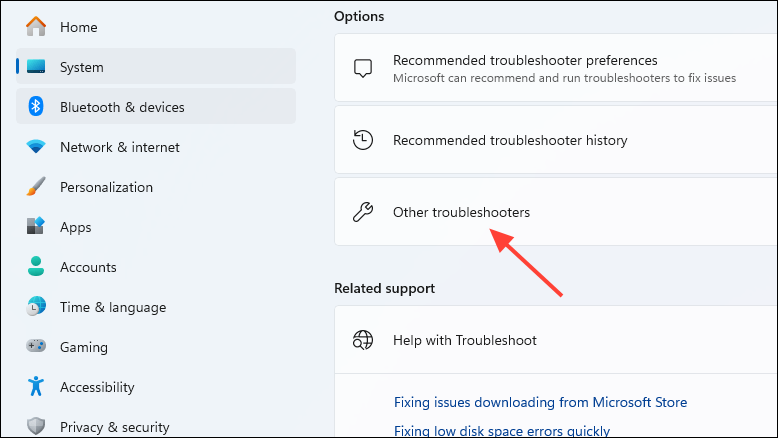Open Recommended troubleshooter preferences

pos(556,68)
